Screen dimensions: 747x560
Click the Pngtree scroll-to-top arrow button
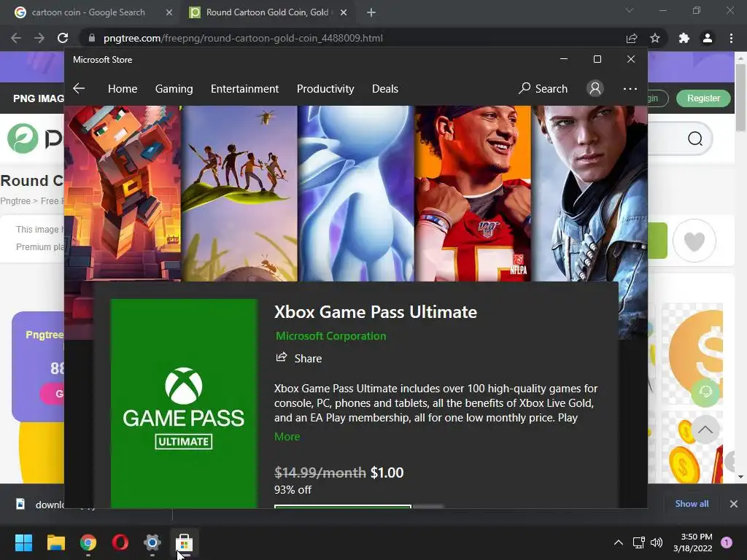pos(705,429)
